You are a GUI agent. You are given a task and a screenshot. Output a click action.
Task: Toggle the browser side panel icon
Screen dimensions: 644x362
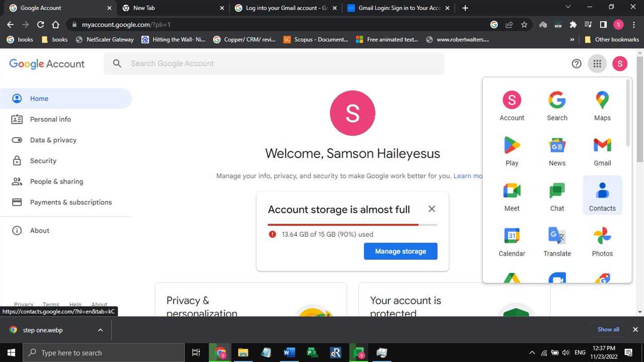[x=603, y=24]
